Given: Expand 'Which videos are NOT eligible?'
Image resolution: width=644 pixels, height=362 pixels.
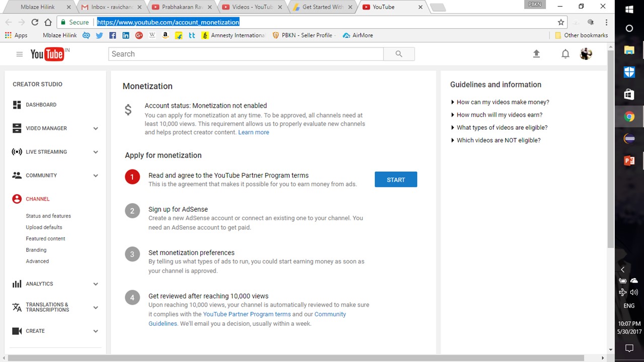Looking at the screenshot, I should click(x=498, y=140).
